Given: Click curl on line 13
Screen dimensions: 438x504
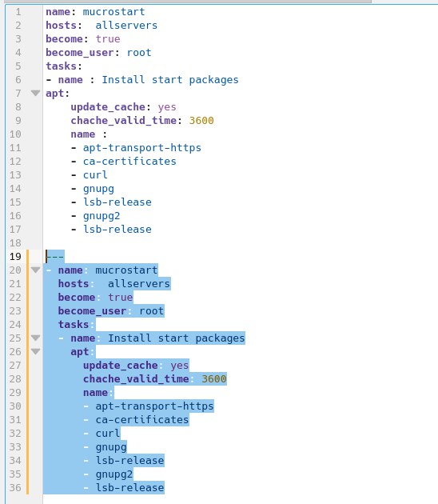Looking at the screenshot, I should pyautogui.click(x=95, y=175).
